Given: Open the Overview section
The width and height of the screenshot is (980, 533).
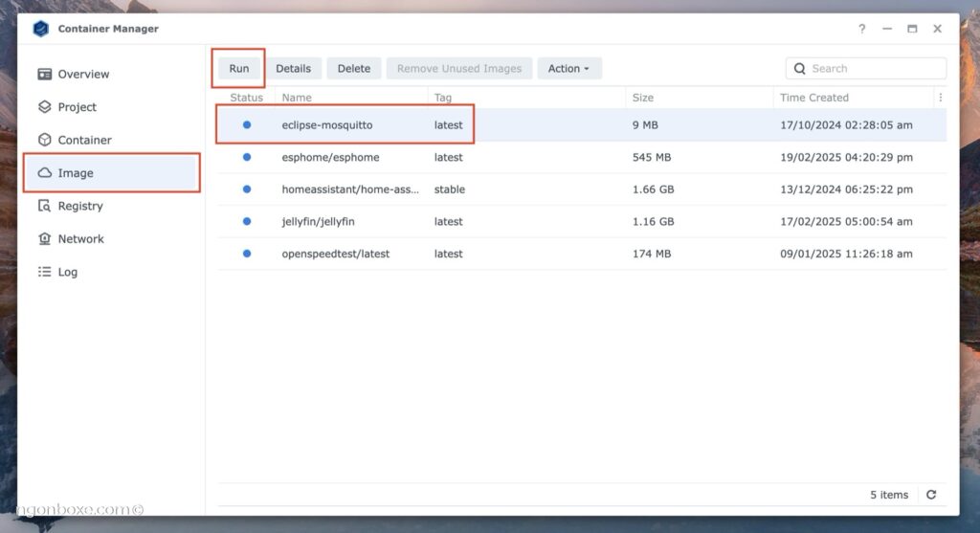Looking at the screenshot, I should coord(84,75).
